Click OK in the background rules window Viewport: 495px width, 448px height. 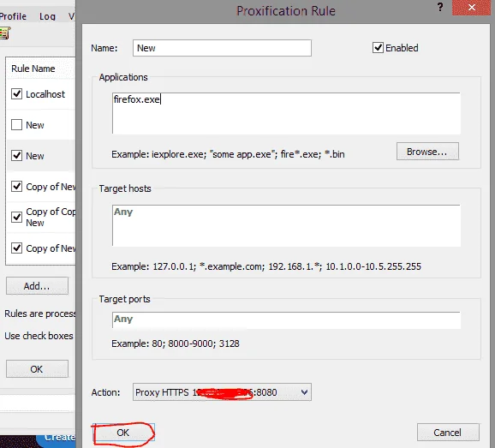pos(37,369)
